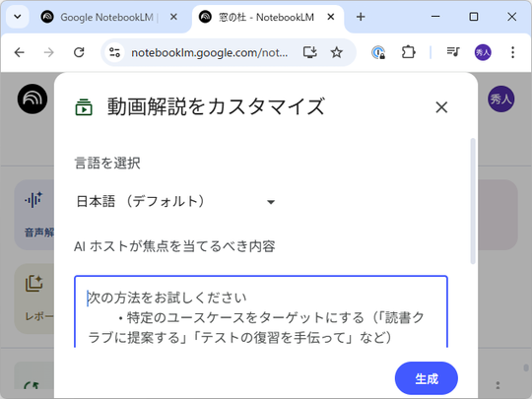Viewport: 532px width, 399px height.
Task: Select the 窓の杜 - NotebookLM tab
Action: point(266,18)
